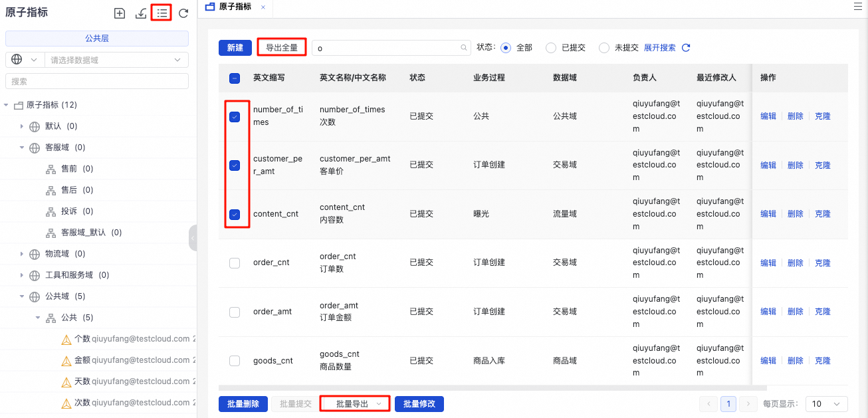Click the new atomic indicator document icon

click(x=120, y=13)
